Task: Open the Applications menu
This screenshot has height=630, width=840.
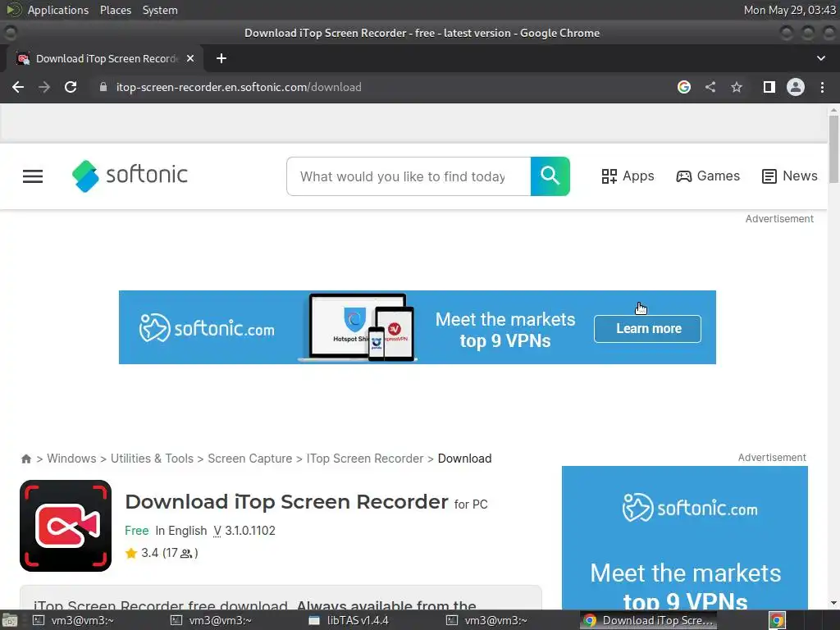Action: pos(58,10)
